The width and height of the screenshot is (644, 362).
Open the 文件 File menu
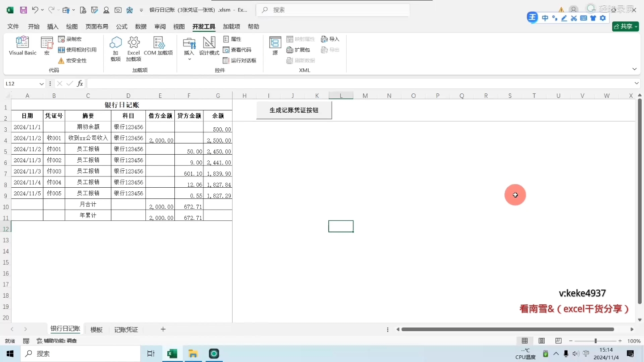pyautogui.click(x=13, y=27)
